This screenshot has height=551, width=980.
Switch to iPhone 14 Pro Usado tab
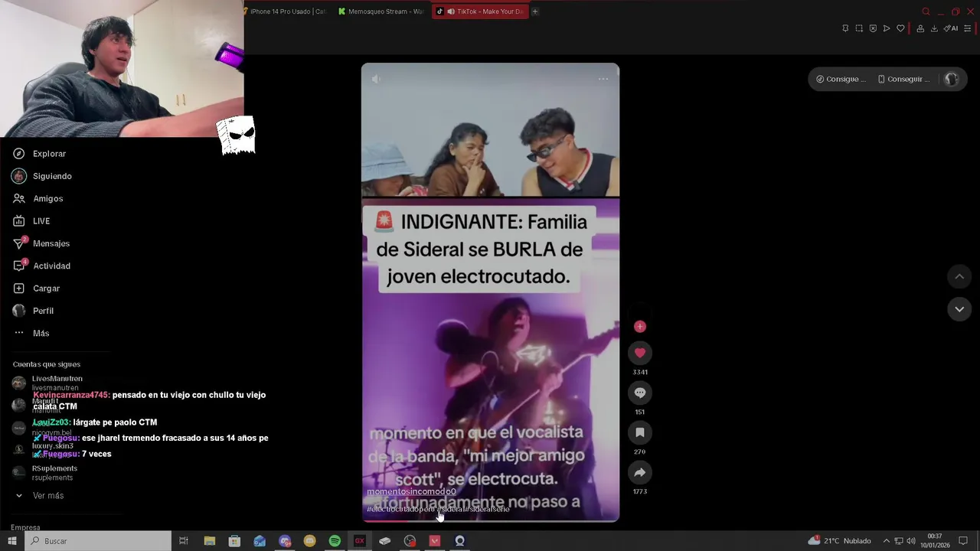[x=286, y=11]
